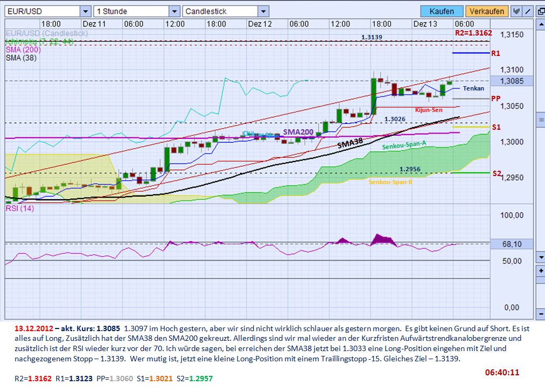
Task: Click the vertical scrollbar thumb
Action: coord(541,120)
